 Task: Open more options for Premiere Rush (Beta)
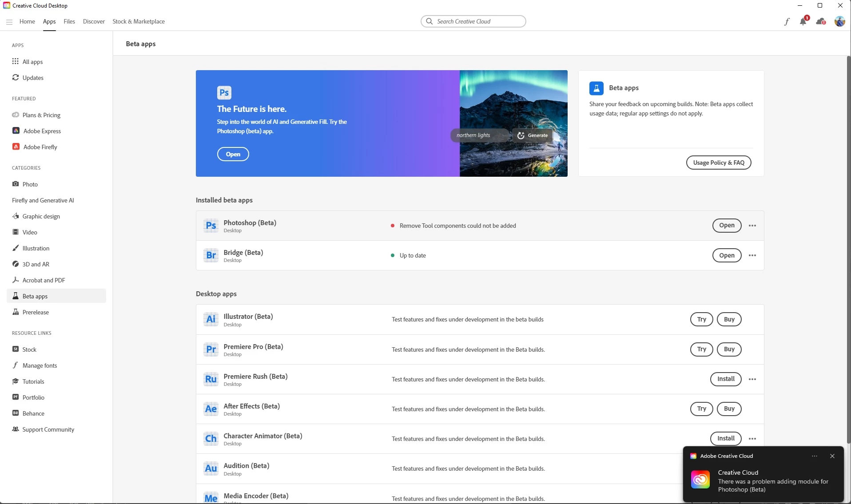(752, 379)
